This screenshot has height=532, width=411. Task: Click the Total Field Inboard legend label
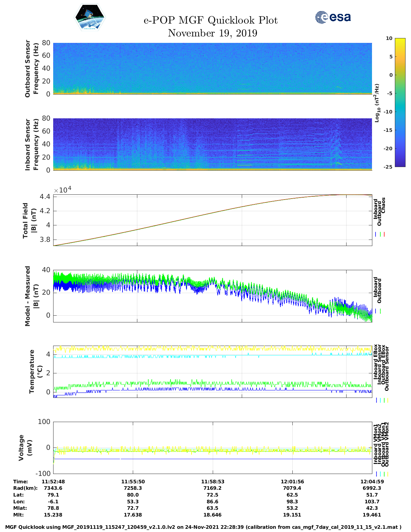coord(376,209)
